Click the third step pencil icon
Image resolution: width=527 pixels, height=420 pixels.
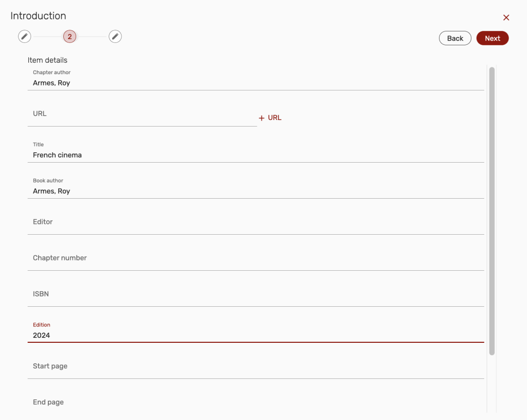click(115, 37)
